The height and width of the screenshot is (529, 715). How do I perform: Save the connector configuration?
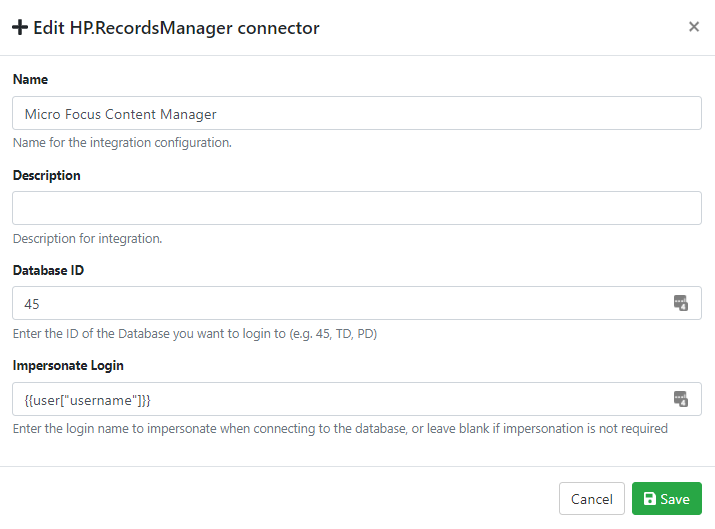(666, 499)
